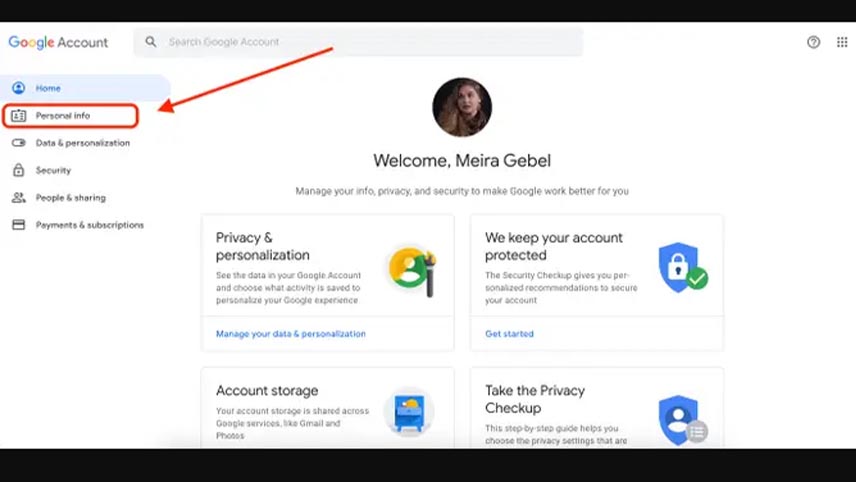The height and width of the screenshot is (482, 856).
Task: Click the See the data description text
Action: click(288, 288)
